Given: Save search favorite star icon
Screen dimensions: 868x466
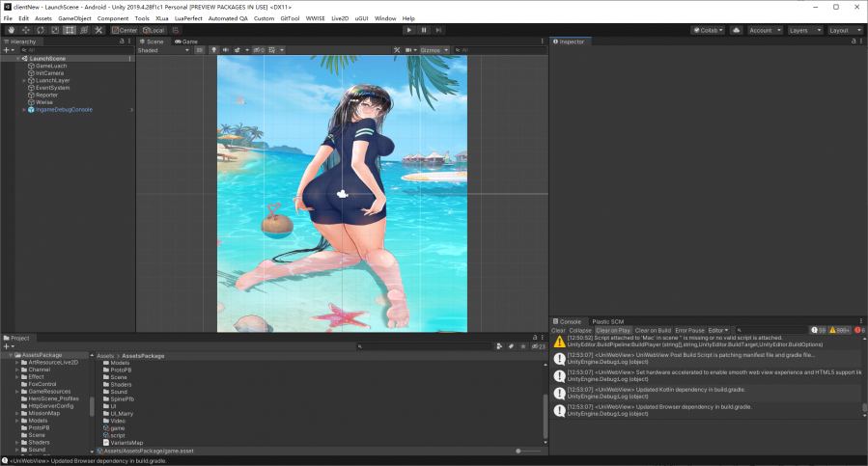Looking at the screenshot, I should click(x=523, y=346).
